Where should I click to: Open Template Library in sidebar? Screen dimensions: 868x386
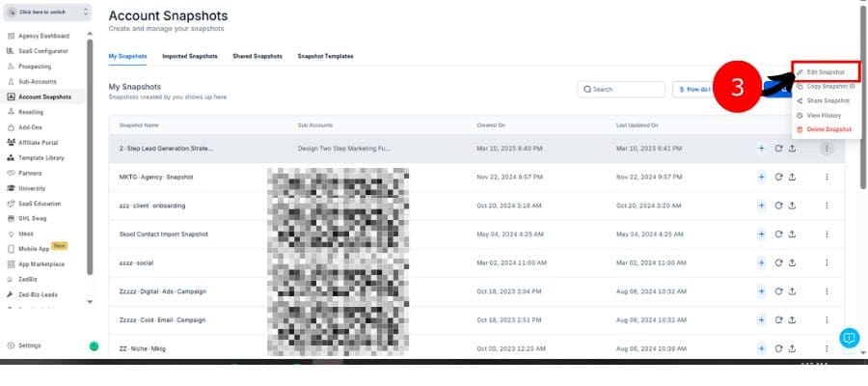[41, 158]
